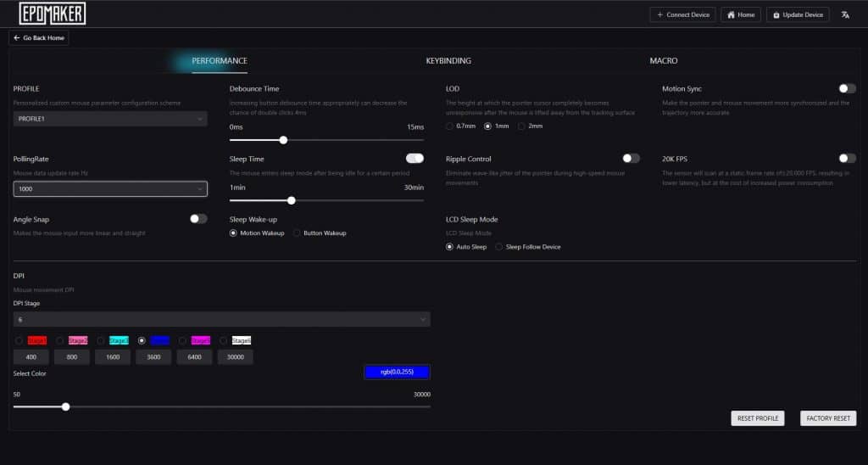Click the Connect Device button
Screen dimensions: 868x465
click(682, 15)
